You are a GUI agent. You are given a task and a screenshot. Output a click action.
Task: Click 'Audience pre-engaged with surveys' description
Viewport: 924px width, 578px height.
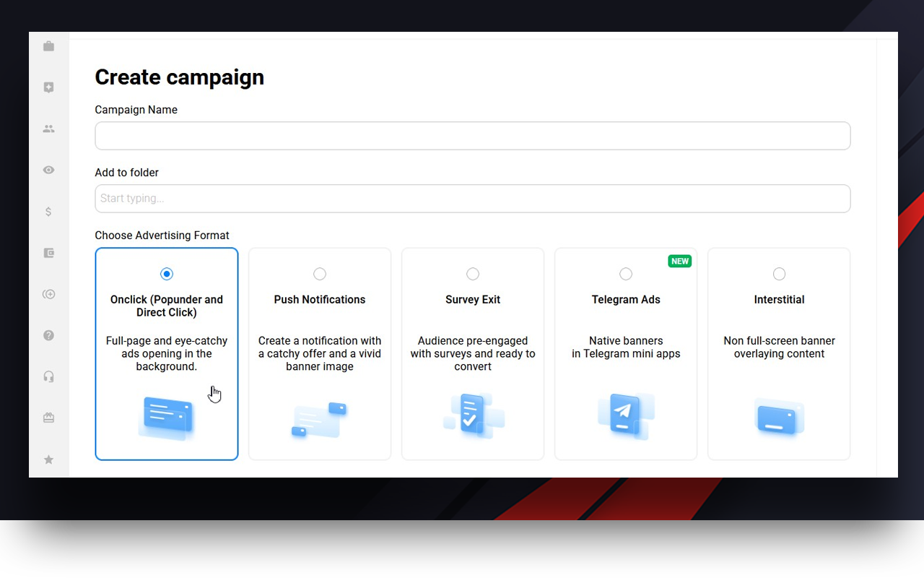[473, 354]
